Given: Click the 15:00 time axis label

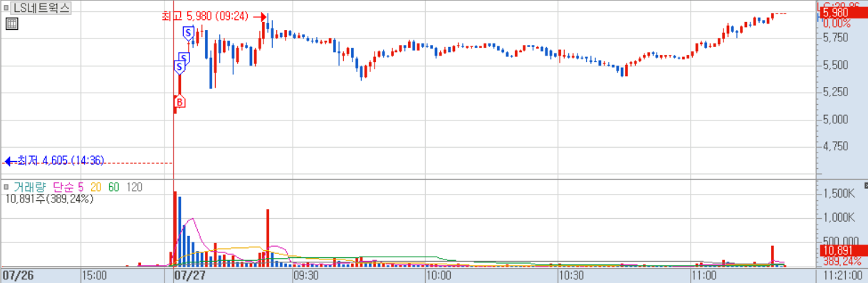Looking at the screenshot, I should pyautogui.click(x=94, y=274).
